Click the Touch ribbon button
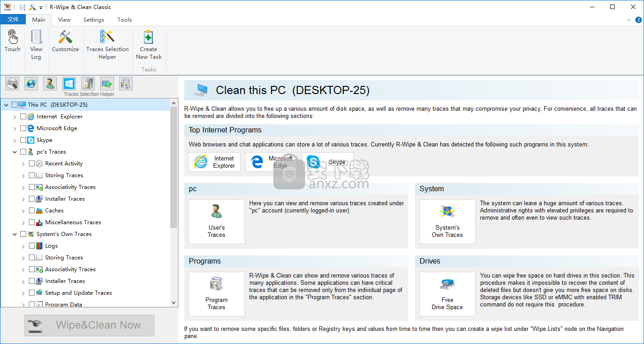This screenshot has height=344, width=644. [13, 41]
